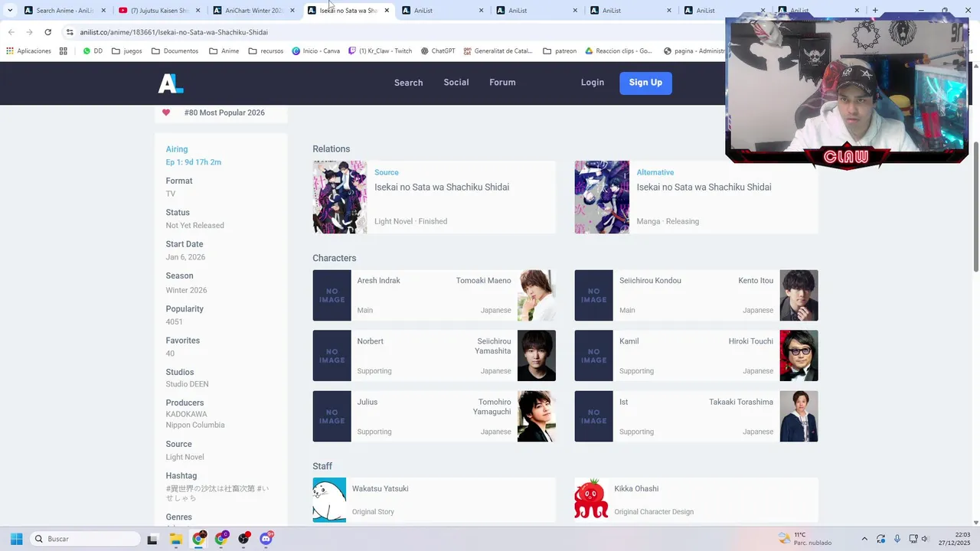Open File Explorer from the taskbar

point(175,539)
